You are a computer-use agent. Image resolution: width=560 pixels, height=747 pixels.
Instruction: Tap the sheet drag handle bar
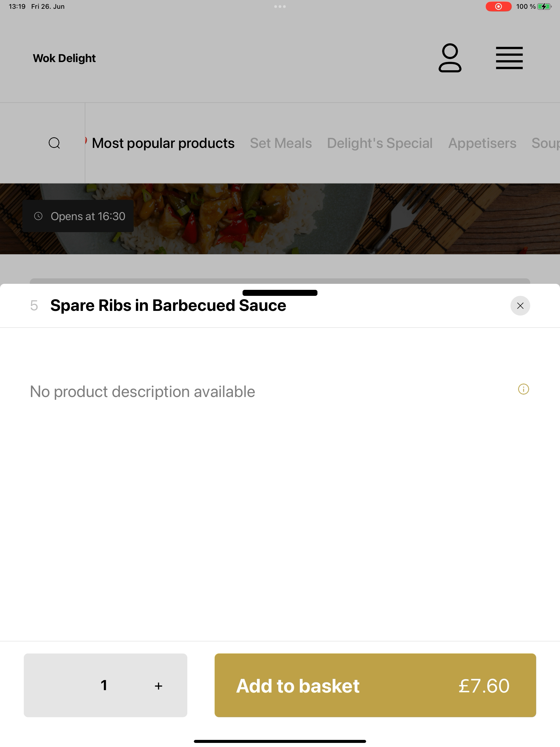[280, 293]
